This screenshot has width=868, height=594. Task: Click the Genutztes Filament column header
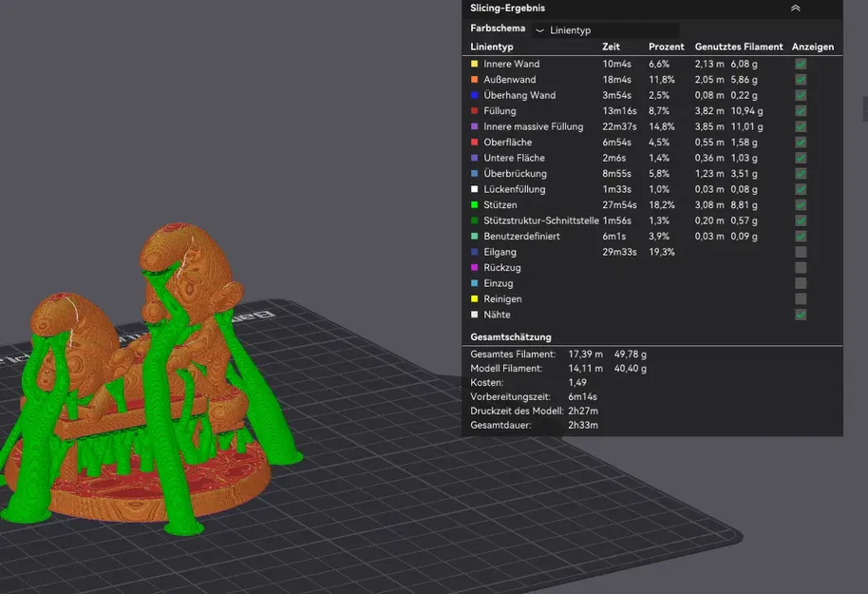click(739, 48)
